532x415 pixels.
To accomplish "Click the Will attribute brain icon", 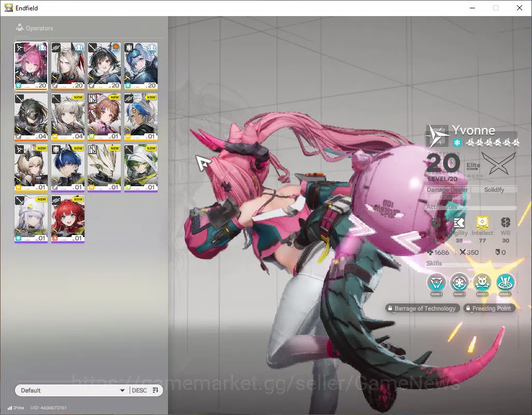I will point(506,223).
